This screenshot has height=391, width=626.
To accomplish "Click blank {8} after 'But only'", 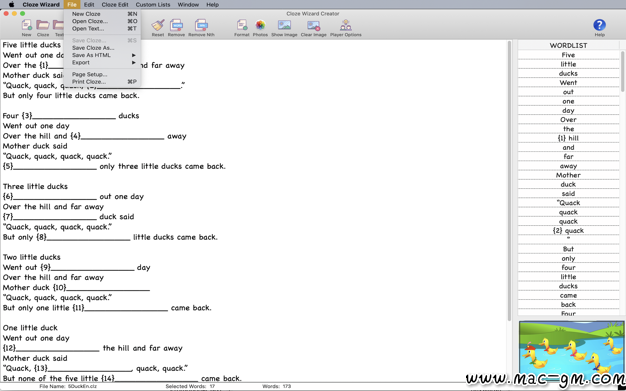I will click(83, 237).
